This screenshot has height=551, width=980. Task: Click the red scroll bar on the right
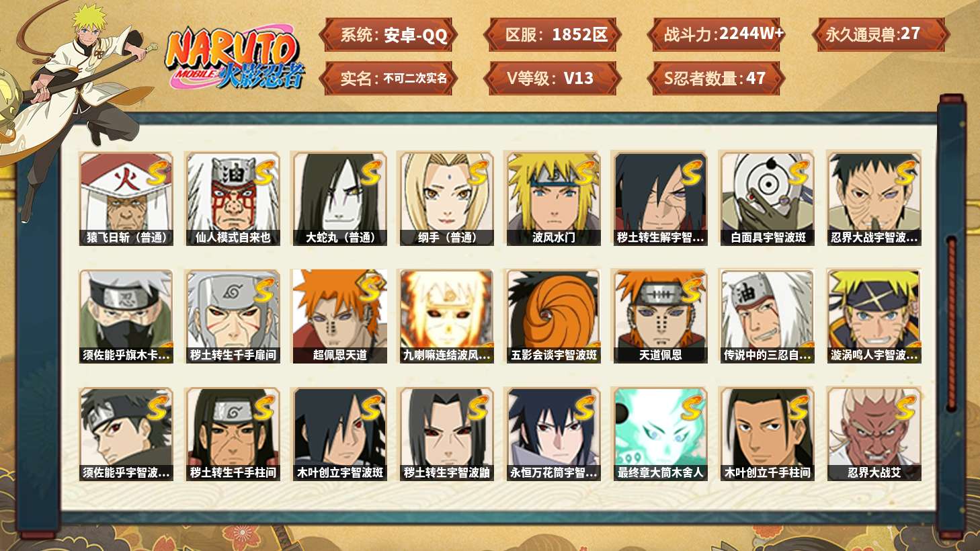(x=951, y=324)
